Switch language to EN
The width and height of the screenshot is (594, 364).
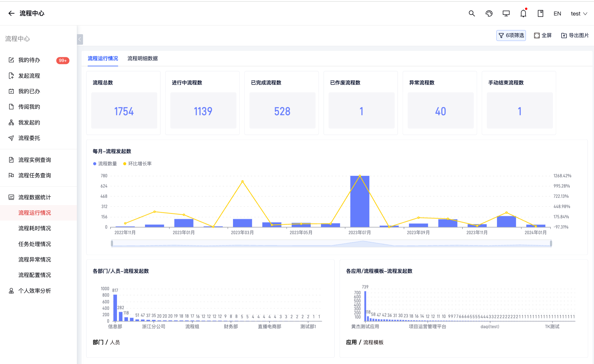[557, 14]
